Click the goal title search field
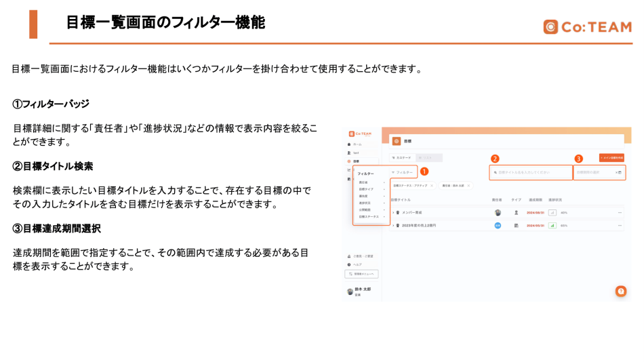This screenshot has height=362, width=644. pyautogui.click(x=531, y=172)
